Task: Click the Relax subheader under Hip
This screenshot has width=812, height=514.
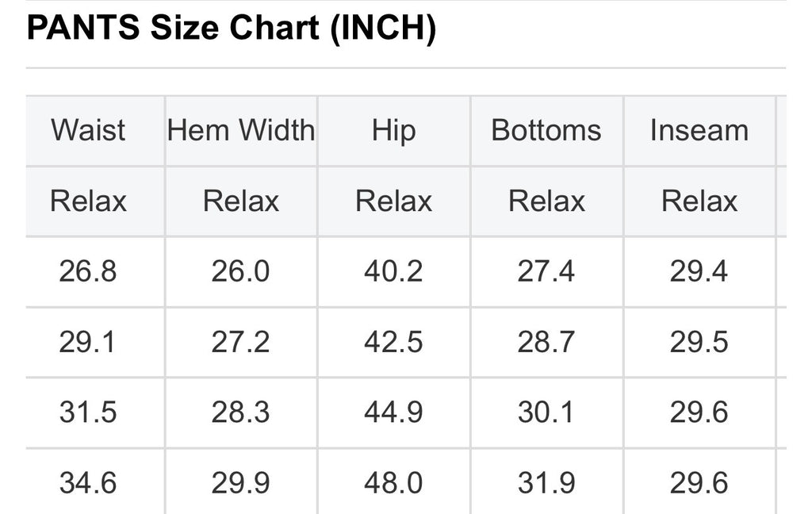Action: pyautogui.click(x=393, y=201)
